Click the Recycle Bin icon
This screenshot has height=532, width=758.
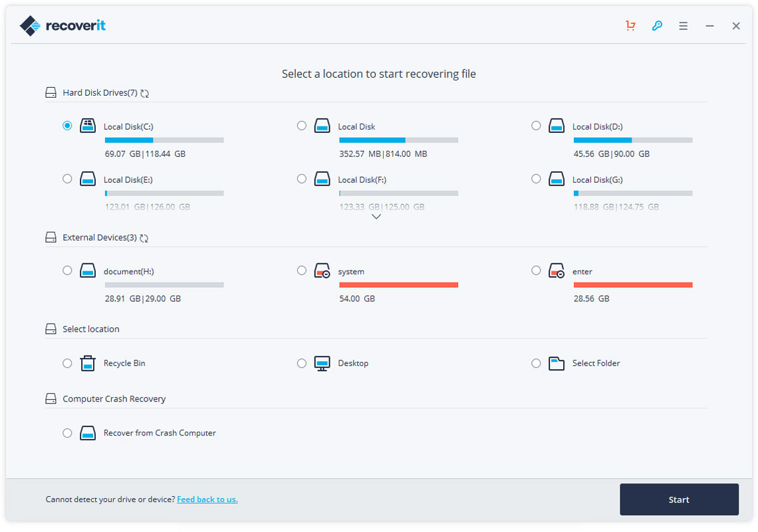(x=87, y=363)
